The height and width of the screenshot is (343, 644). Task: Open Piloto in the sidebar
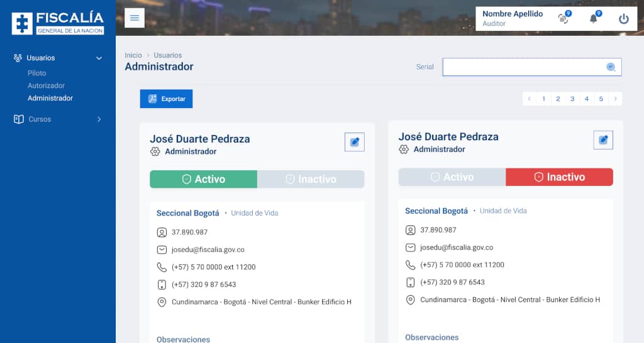pyautogui.click(x=37, y=73)
